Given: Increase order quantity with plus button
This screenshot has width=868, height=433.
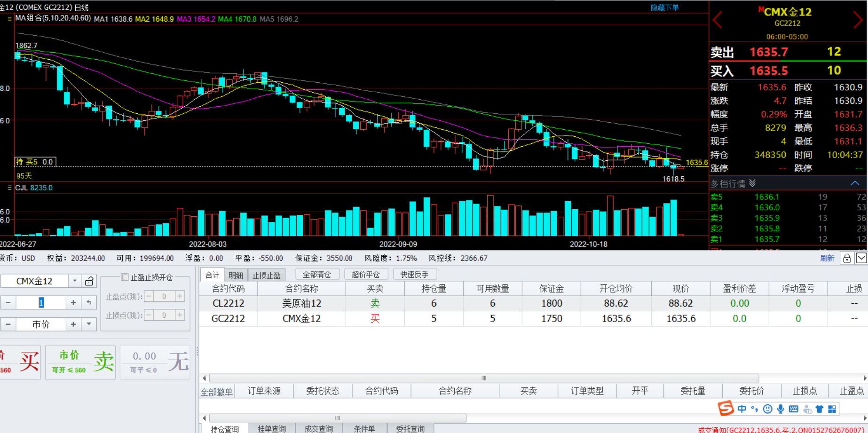Looking at the screenshot, I should point(73,303).
